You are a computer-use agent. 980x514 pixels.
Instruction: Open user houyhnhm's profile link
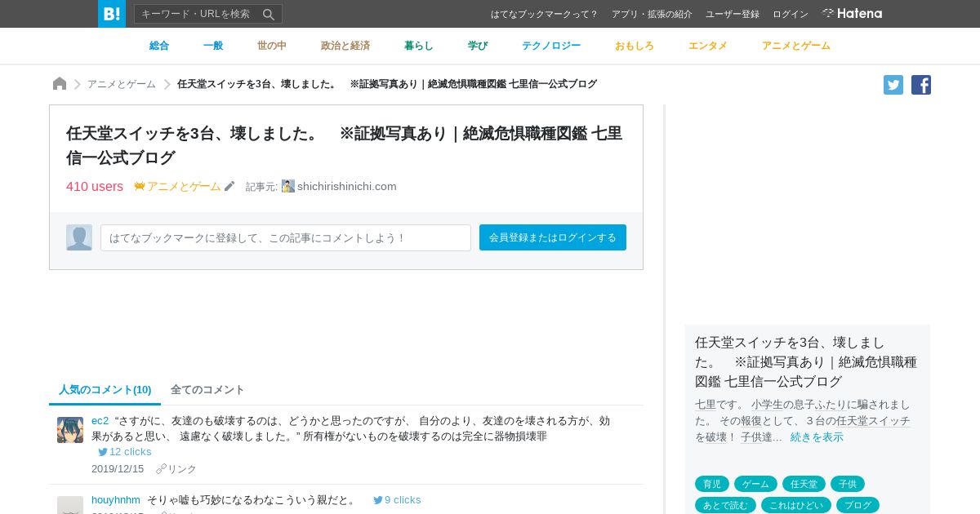[x=116, y=500]
